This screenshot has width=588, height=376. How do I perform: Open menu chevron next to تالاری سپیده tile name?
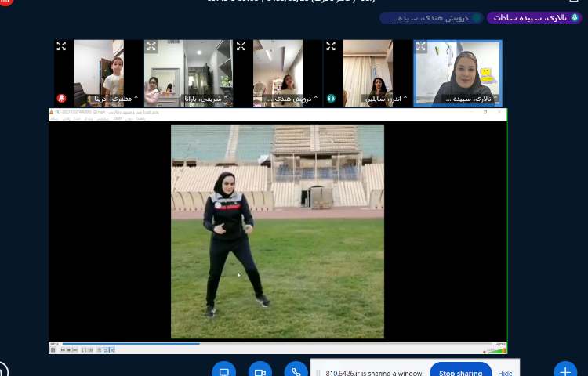pos(495,98)
